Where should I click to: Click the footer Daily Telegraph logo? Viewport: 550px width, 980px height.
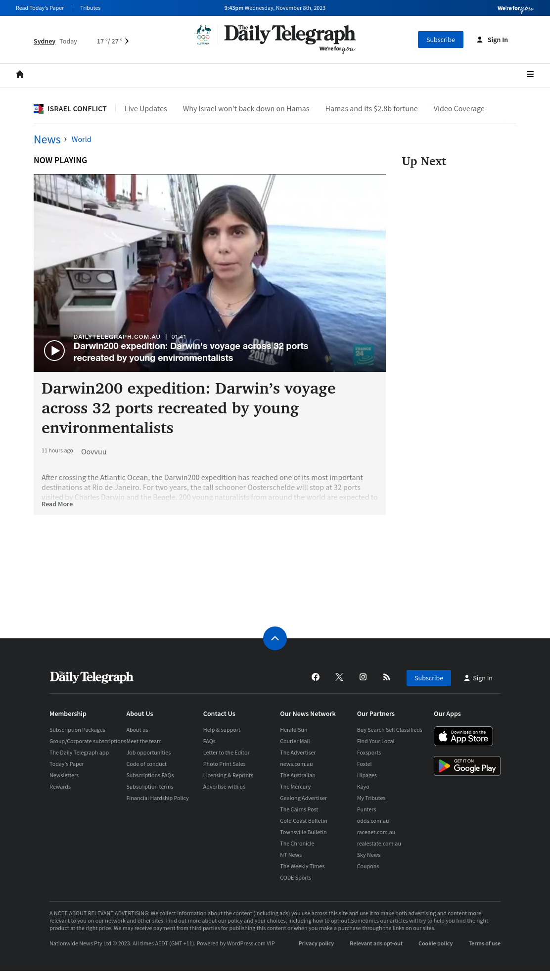tap(92, 677)
